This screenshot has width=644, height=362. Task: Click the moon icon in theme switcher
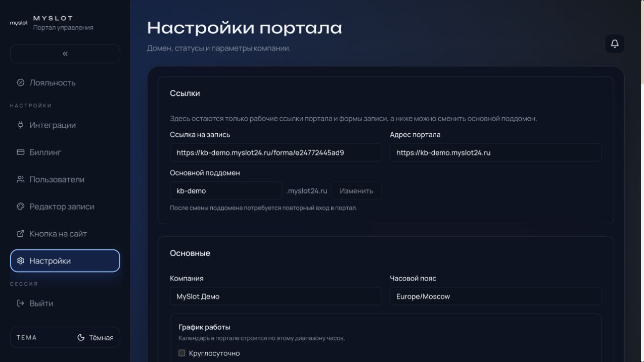tap(81, 337)
